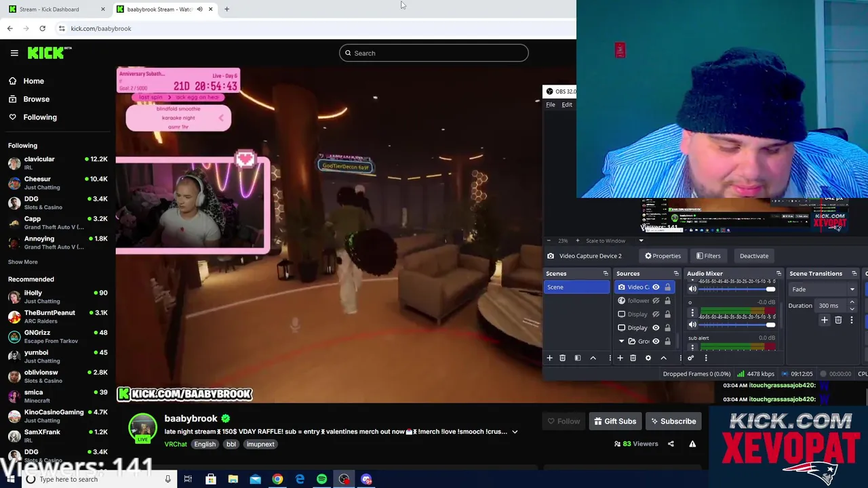The height and width of the screenshot is (488, 868).
Task: Open Scenes toolbar overflow three-dot menu
Action: [610, 358]
